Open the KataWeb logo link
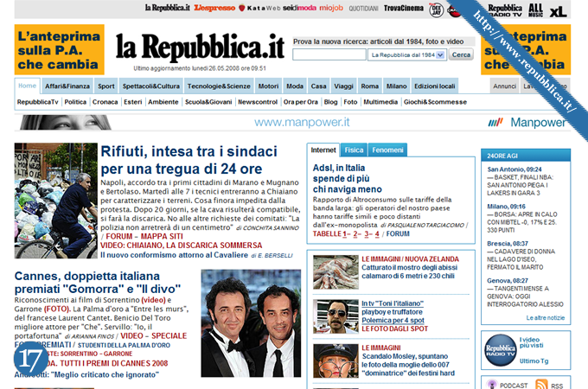Image resolution: width=588 pixels, height=389 pixels. (x=260, y=8)
